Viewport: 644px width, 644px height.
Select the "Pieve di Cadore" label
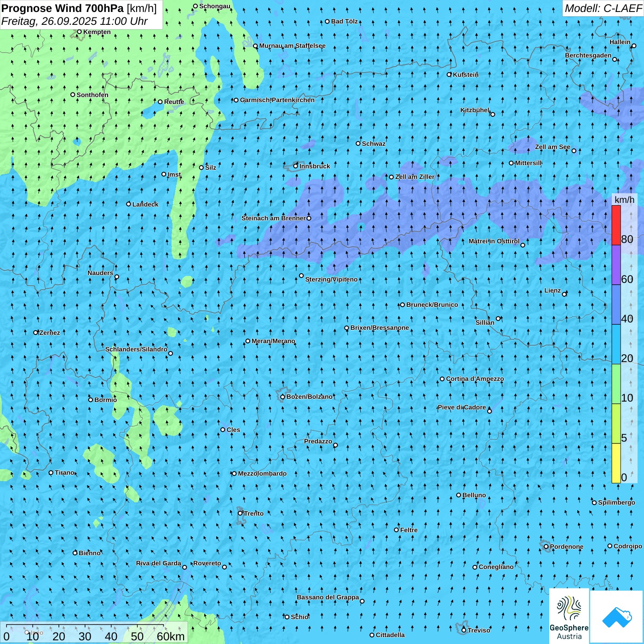point(462,407)
